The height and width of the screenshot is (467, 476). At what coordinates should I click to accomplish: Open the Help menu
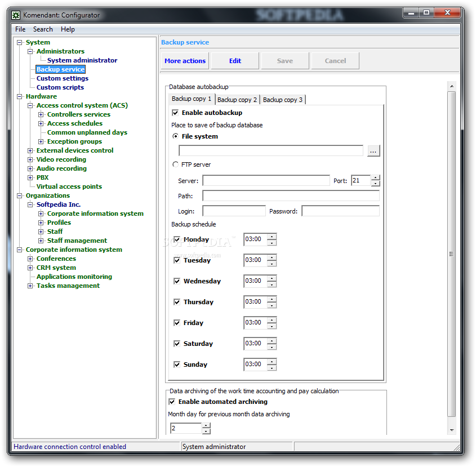coord(68,29)
